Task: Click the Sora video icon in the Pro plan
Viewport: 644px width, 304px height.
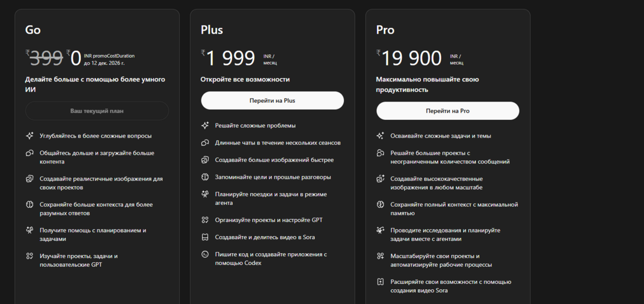Action: pos(380,282)
